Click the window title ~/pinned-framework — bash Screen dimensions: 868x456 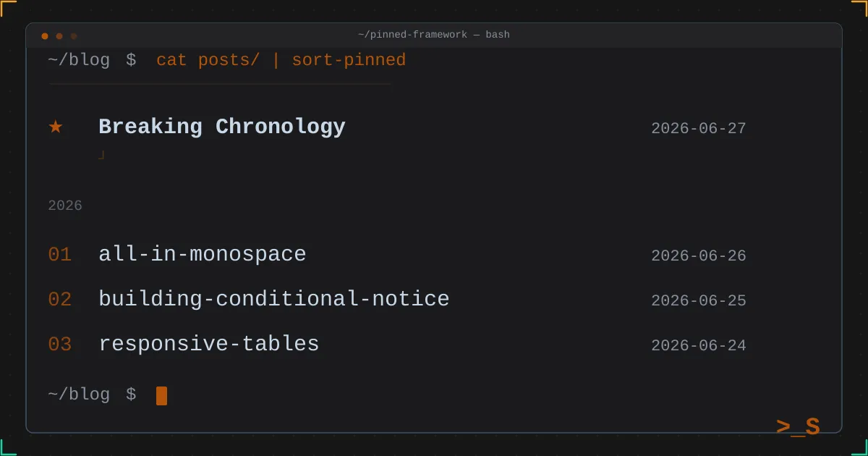click(x=434, y=35)
